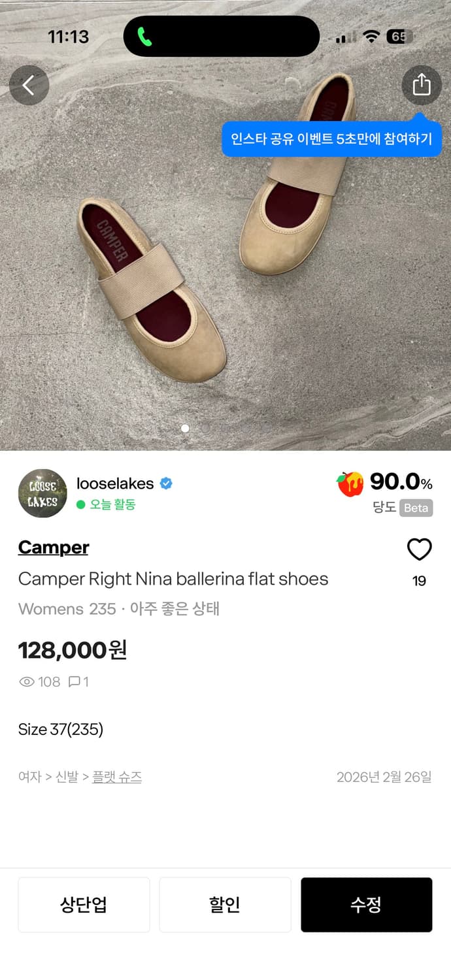Open the 플랫 슈즈 category link
This screenshot has height=980, width=451.
116,777
